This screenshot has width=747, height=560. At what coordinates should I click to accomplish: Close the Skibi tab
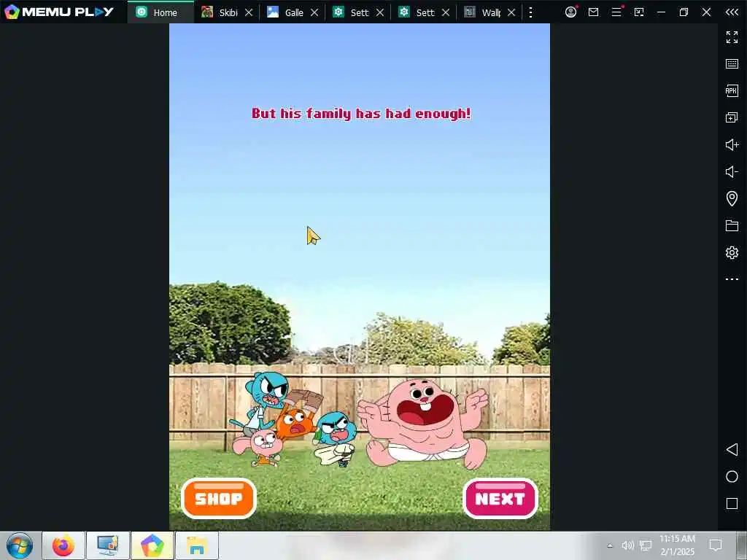click(249, 12)
